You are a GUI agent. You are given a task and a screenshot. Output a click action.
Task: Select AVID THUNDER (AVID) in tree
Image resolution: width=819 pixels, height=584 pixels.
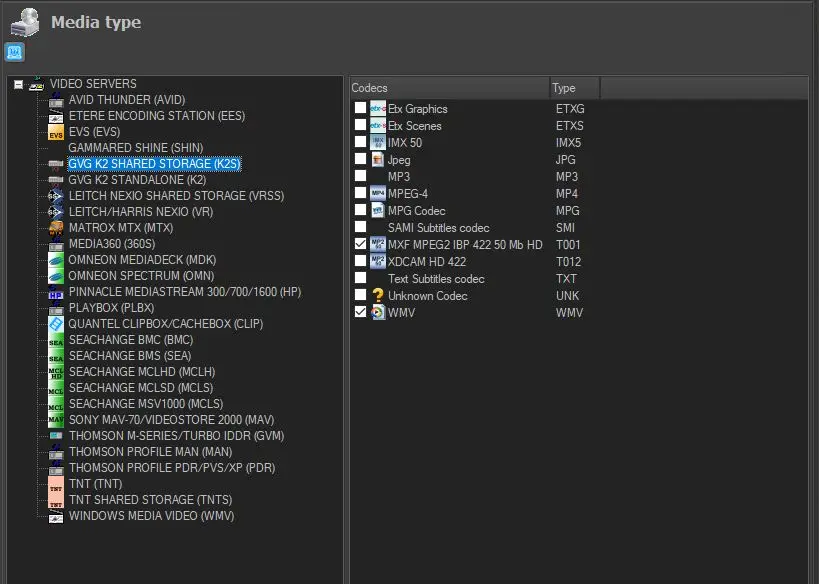(x=126, y=100)
